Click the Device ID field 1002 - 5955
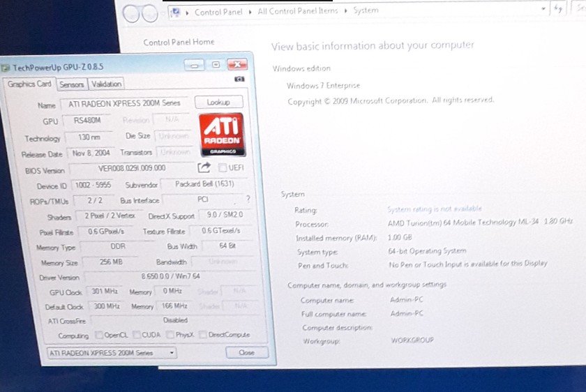 pyautogui.click(x=93, y=185)
